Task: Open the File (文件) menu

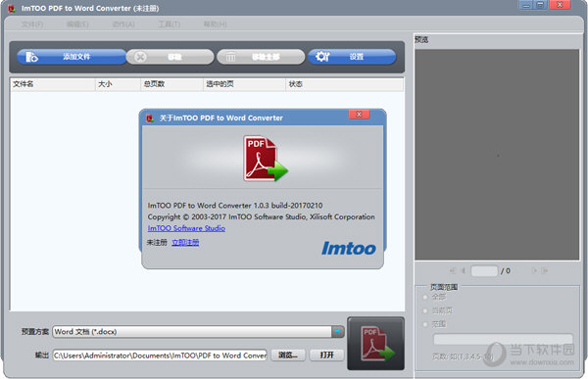Action: [x=32, y=24]
